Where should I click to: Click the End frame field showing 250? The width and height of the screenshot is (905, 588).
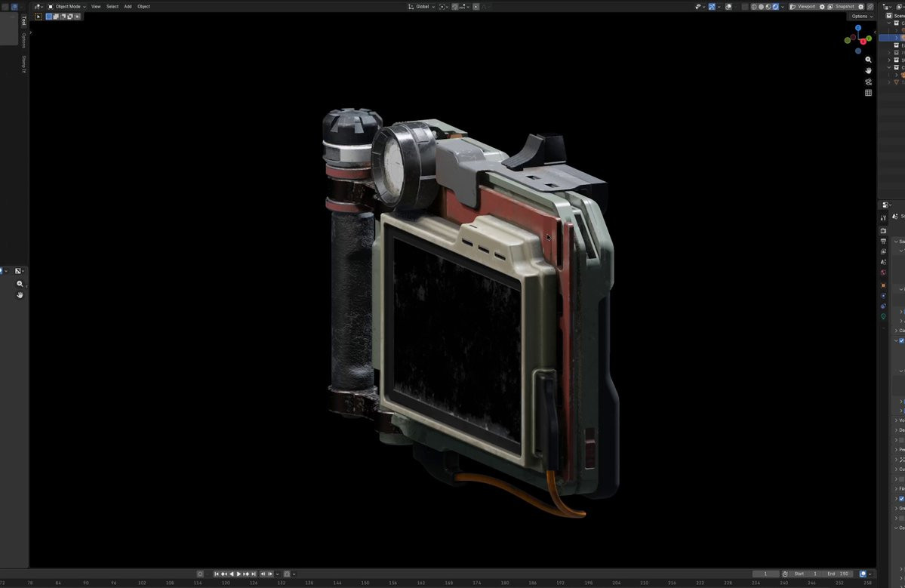point(838,574)
